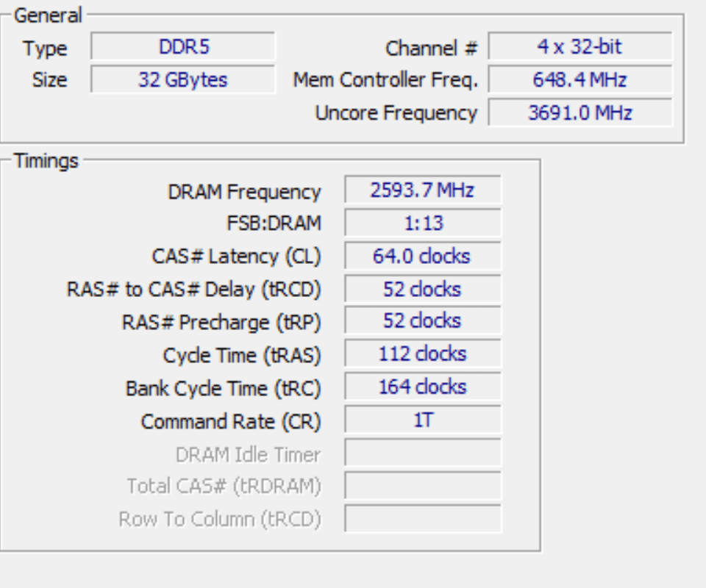The width and height of the screenshot is (706, 588).
Task: Click the Bank Cycle Time 164 clocks field
Action: pyautogui.click(x=423, y=387)
